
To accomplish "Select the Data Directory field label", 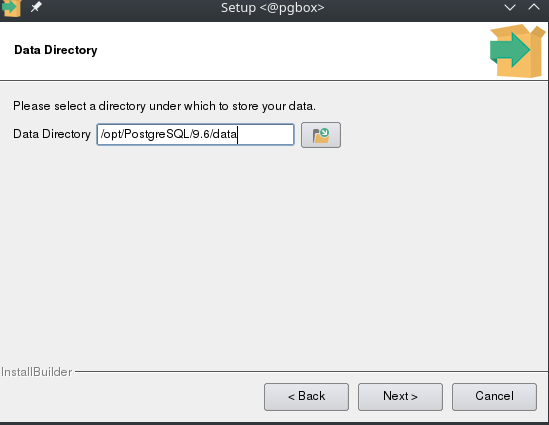I will click(x=52, y=134).
